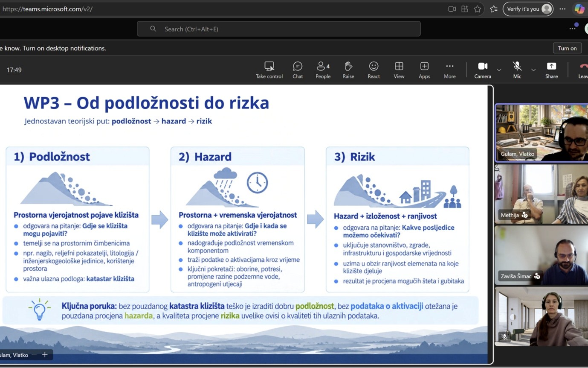Image resolution: width=588 pixels, height=368 pixels.
Task: Unmute the Mic
Action: [517, 70]
